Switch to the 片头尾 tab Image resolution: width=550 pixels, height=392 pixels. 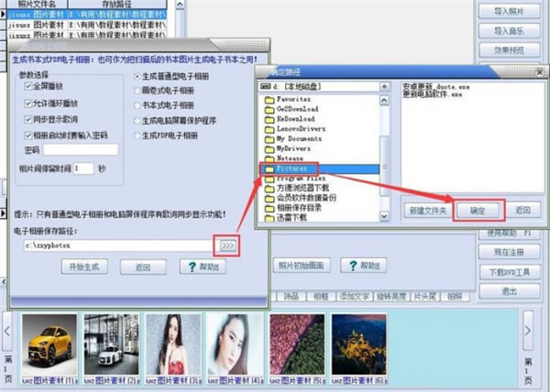point(424,297)
